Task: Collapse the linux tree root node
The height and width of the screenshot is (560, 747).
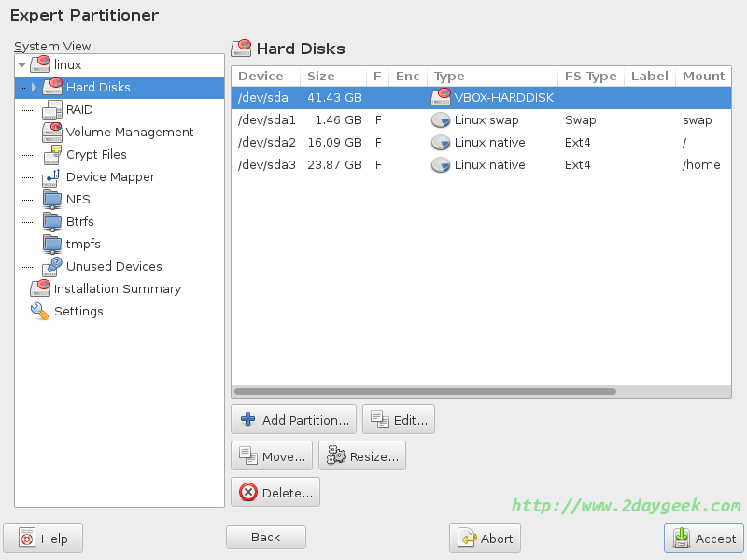Action: coord(21,65)
